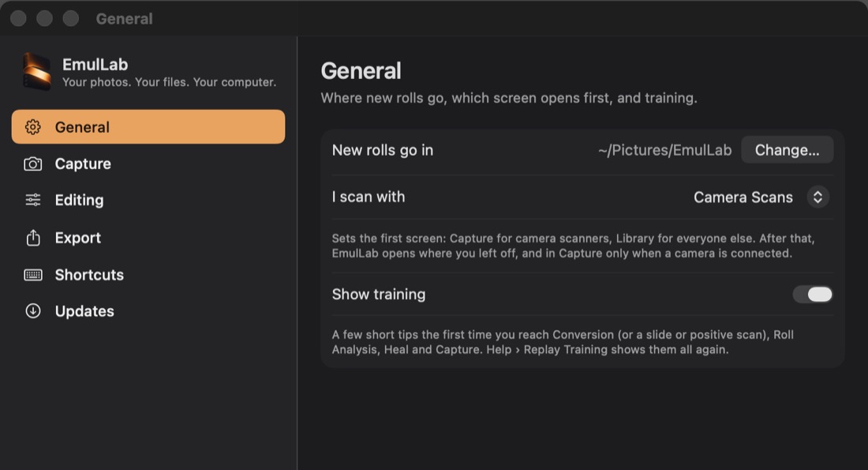Click the Shortcuts keyboard icon
Viewport: 868px width, 470px height.
tap(32, 274)
